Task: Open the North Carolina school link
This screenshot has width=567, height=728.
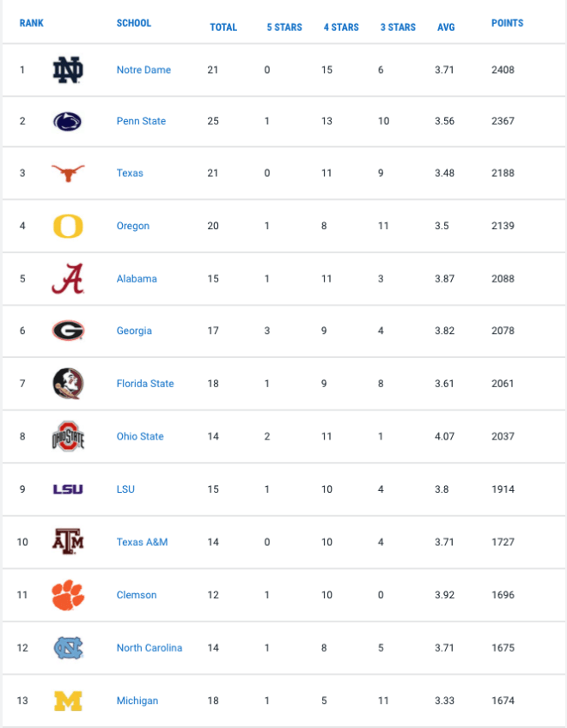Action: (149, 647)
